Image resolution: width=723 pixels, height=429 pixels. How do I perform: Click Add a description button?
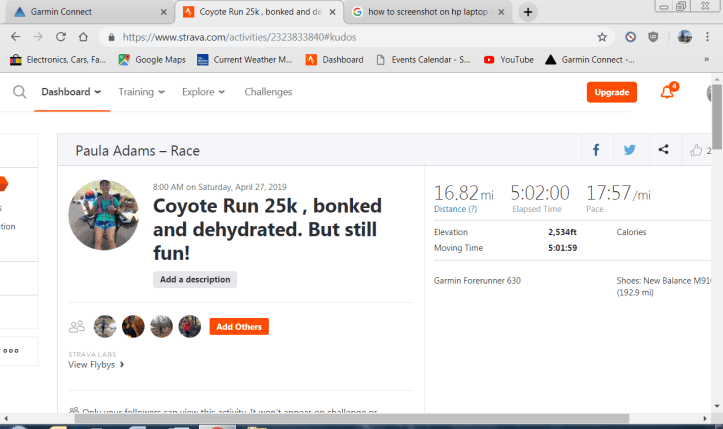pos(195,280)
